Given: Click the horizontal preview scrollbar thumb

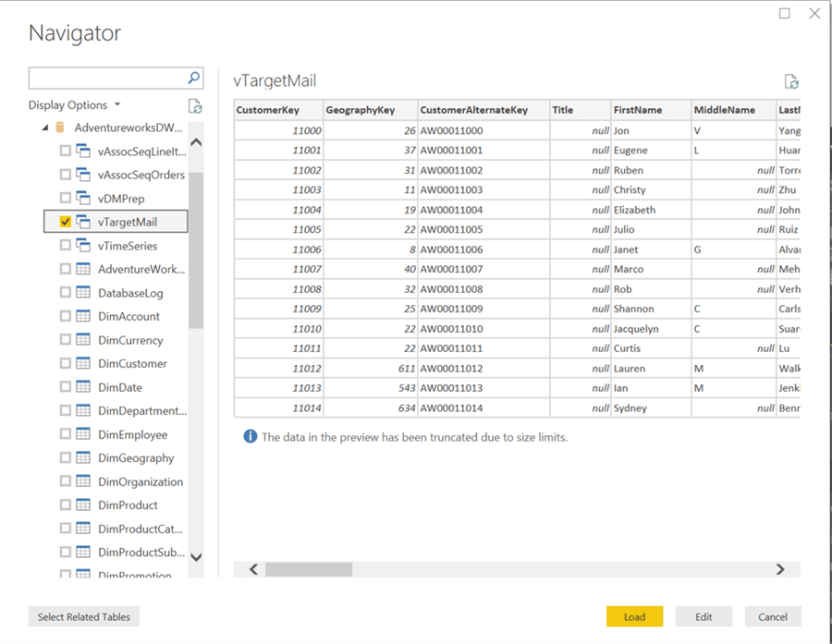Looking at the screenshot, I should (x=308, y=569).
